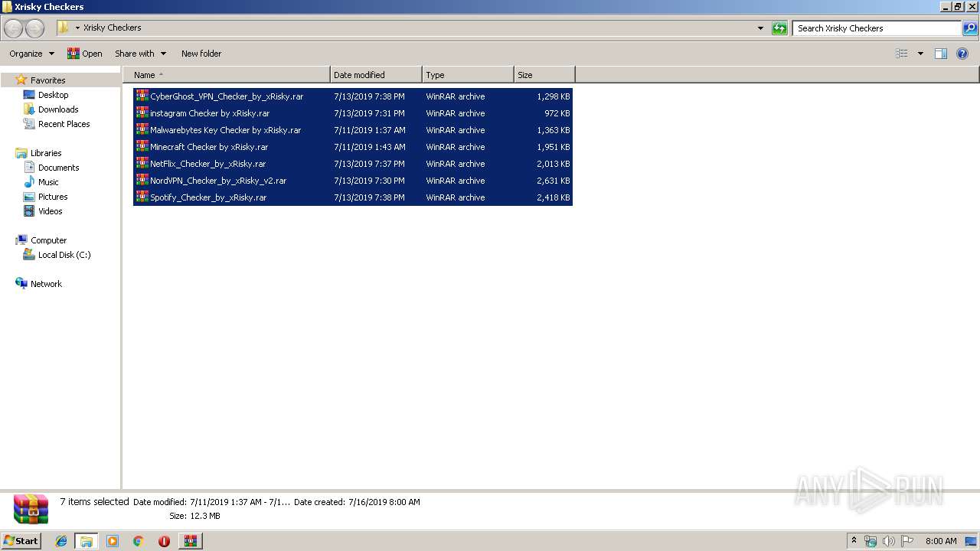Sort by the Size column header

click(544, 75)
